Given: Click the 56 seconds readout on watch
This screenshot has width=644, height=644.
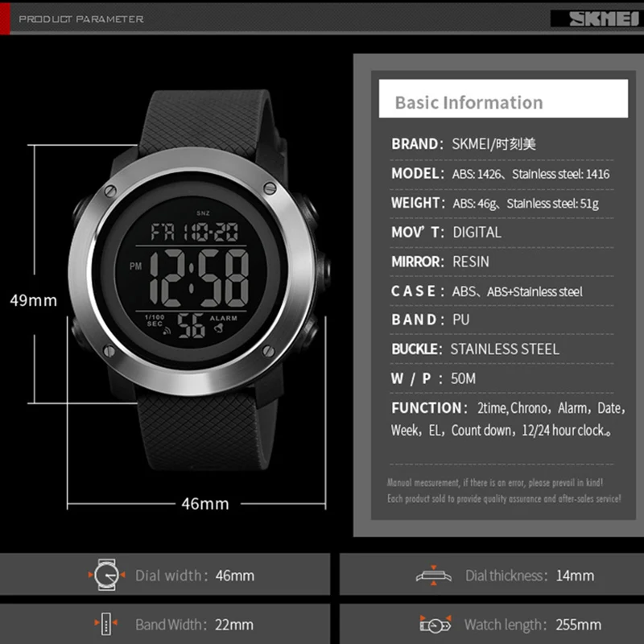Looking at the screenshot, I should [191, 325].
